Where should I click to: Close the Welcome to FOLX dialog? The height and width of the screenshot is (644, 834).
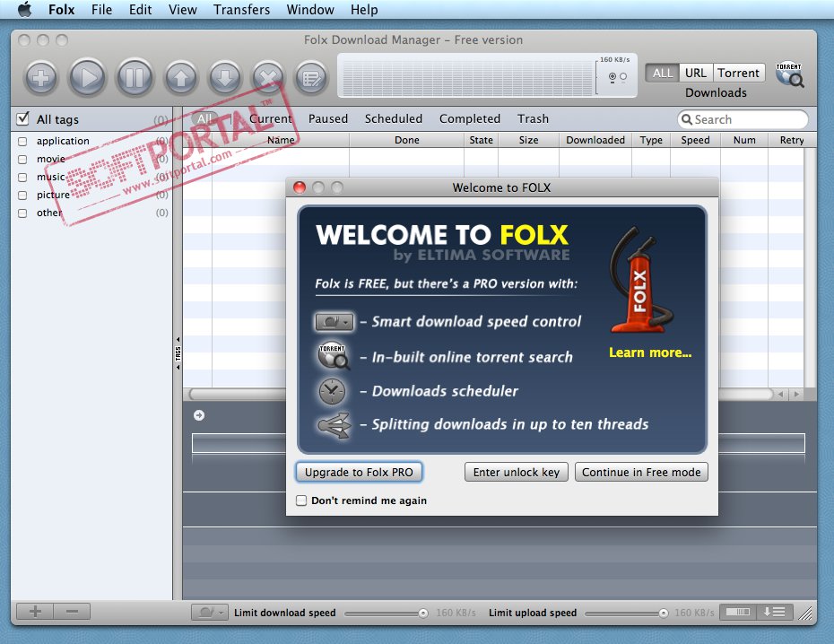[x=300, y=187]
